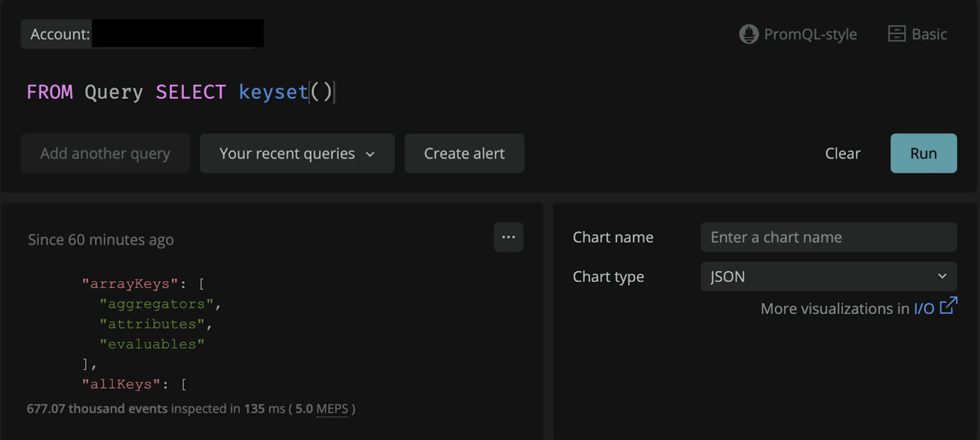Add another query
This screenshot has height=440, width=980.
pos(105,153)
